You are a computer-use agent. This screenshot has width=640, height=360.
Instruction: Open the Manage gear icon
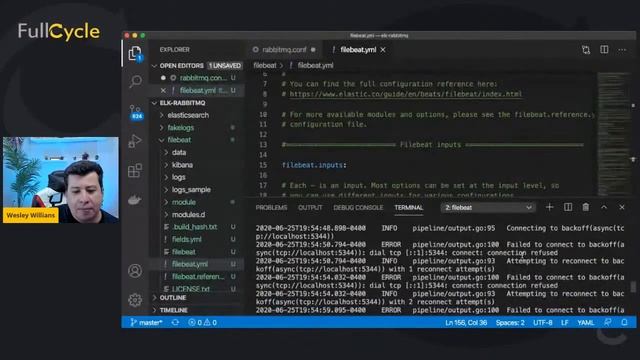pyautogui.click(x=135, y=300)
